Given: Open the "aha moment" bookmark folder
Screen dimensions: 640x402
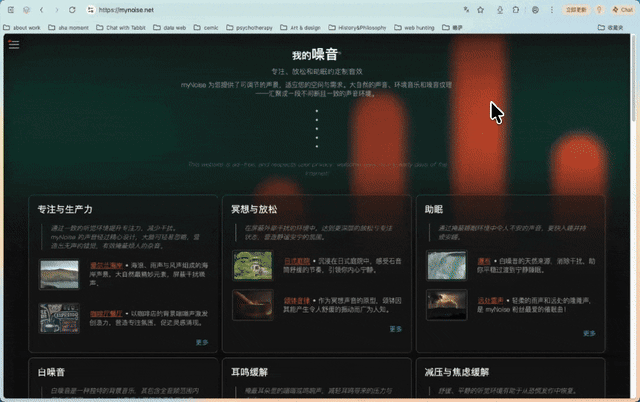Looking at the screenshot, I should (68, 28).
